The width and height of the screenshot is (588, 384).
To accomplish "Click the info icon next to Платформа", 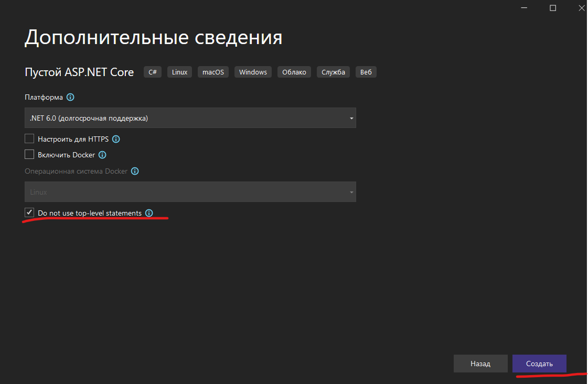I will (70, 97).
